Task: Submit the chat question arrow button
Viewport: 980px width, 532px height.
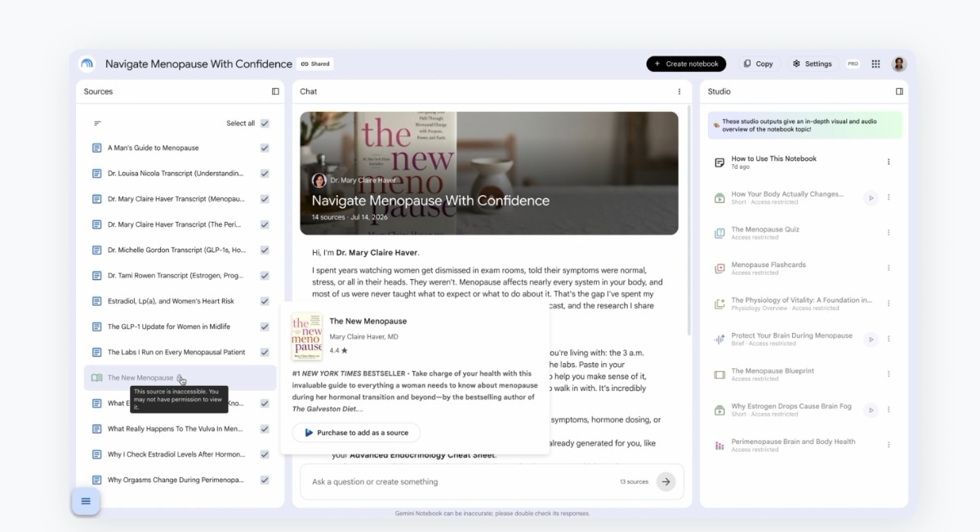Action: (x=666, y=481)
